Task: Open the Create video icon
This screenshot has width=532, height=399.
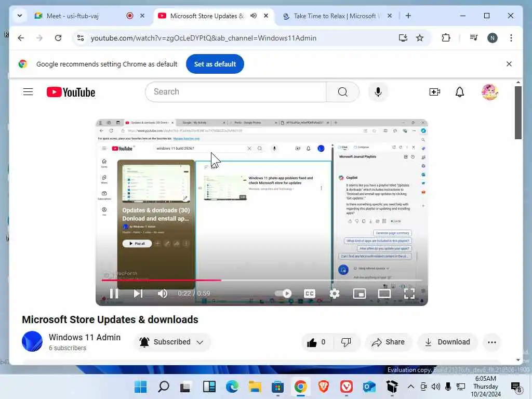Action: pos(435,92)
